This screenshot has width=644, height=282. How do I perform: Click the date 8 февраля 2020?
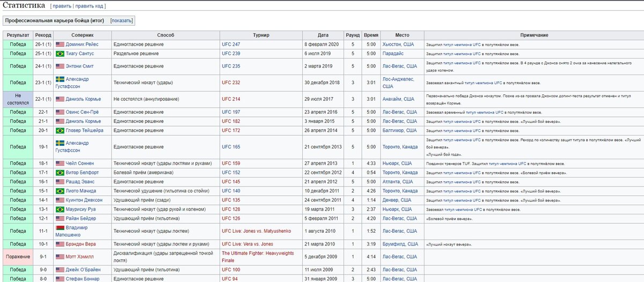322,44
